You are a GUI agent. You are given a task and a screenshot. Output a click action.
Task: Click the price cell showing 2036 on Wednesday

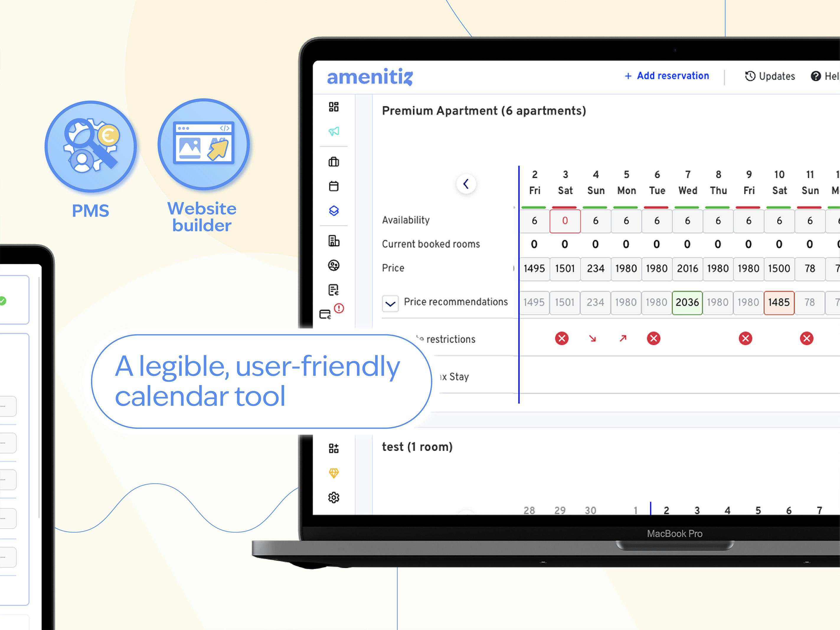pyautogui.click(x=689, y=302)
